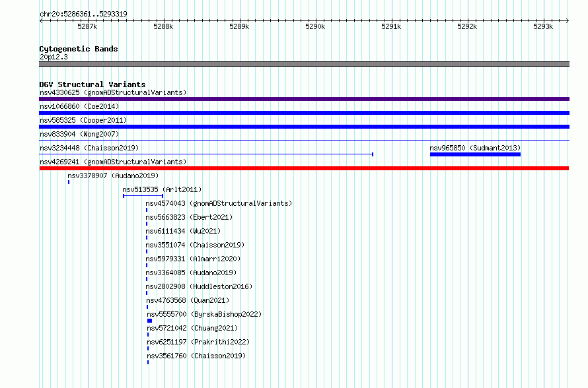
Task: Open the nsv4763568 (Quan2021) label
Action: click(x=188, y=300)
